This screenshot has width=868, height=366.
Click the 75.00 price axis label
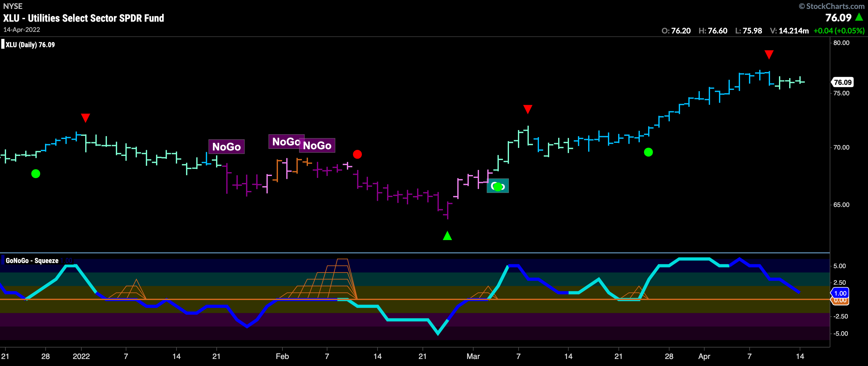pos(841,93)
